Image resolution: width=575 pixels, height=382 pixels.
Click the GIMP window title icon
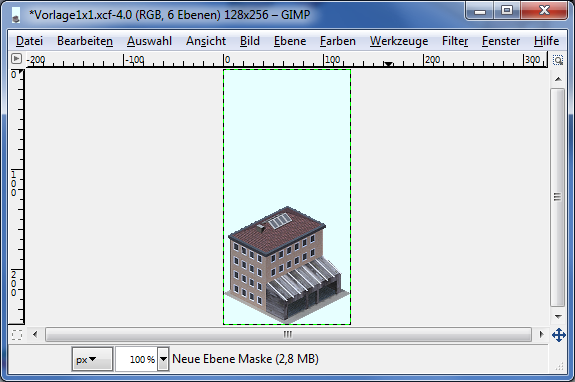tap(16, 15)
